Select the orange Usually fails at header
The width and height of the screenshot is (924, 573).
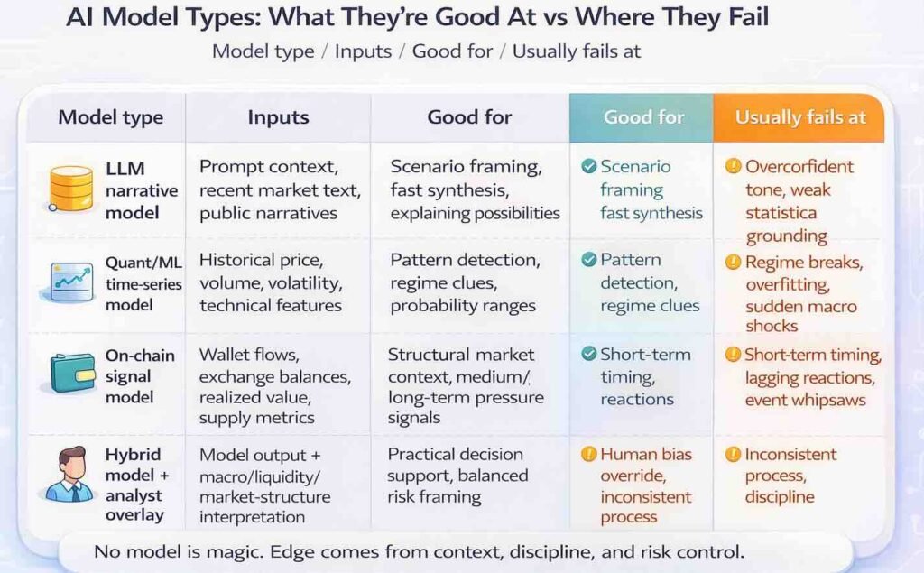[x=800, y=117]
